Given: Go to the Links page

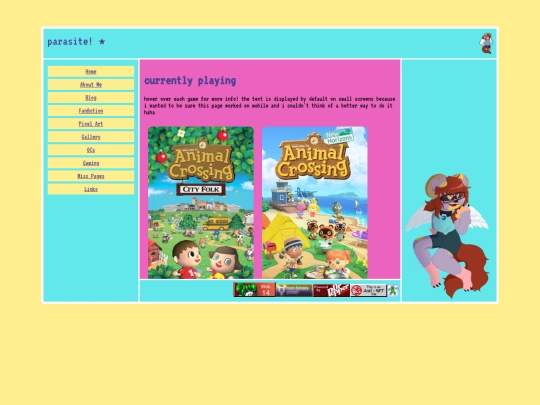Looking at the screenshot, I should click(x=91, y=189).
